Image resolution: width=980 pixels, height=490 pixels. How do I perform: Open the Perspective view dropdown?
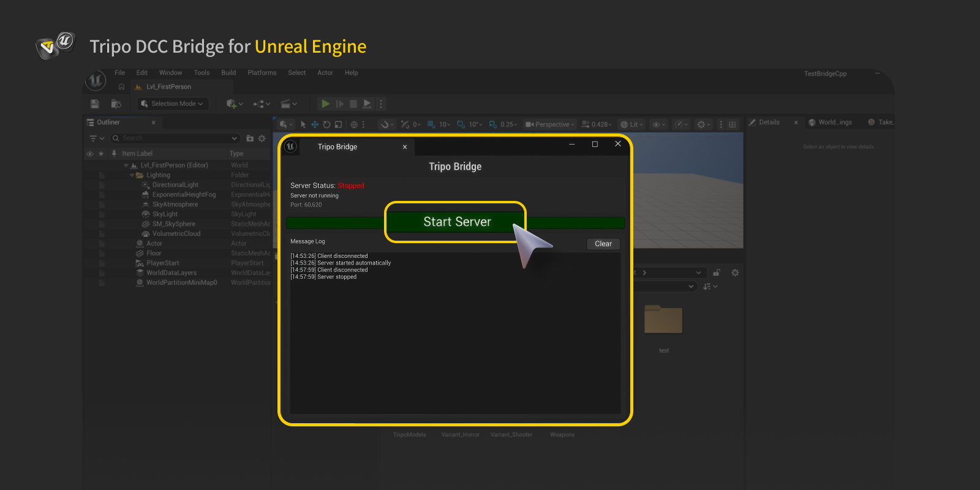(x=550, y=124)
